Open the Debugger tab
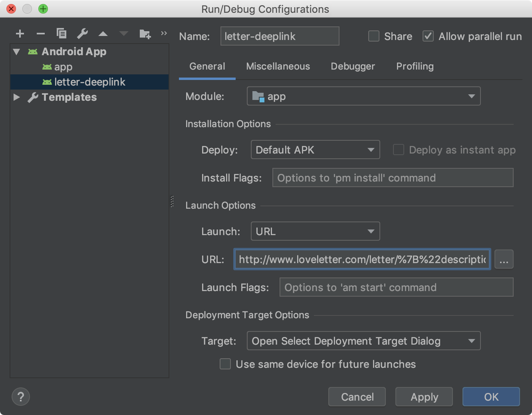 point(353,66)
